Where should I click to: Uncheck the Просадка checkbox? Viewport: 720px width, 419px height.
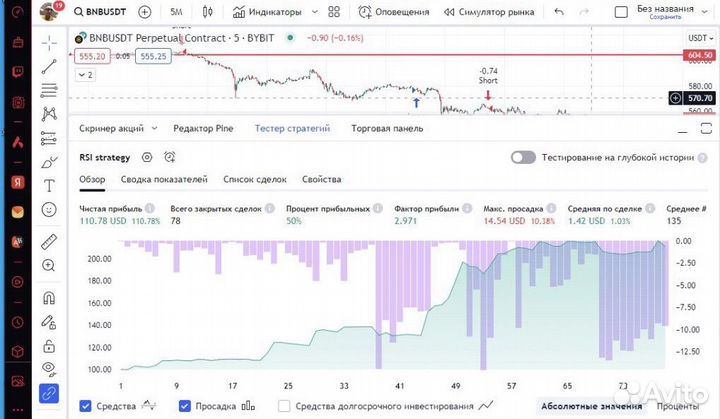(184, 406)
